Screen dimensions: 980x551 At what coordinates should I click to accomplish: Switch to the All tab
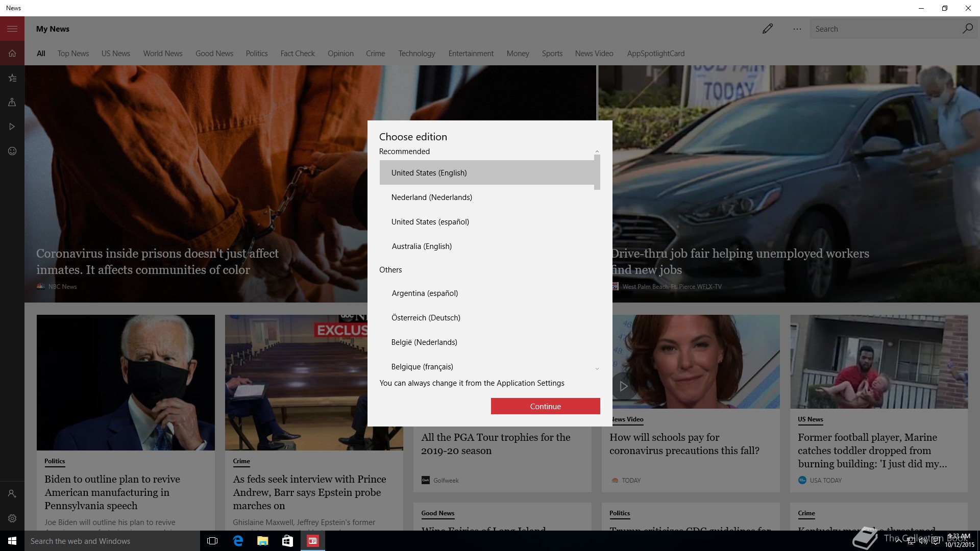(x=41, y=54)
